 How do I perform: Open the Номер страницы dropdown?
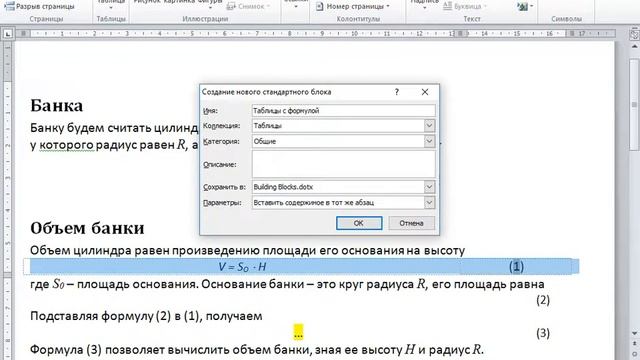(x=353, y=7)
